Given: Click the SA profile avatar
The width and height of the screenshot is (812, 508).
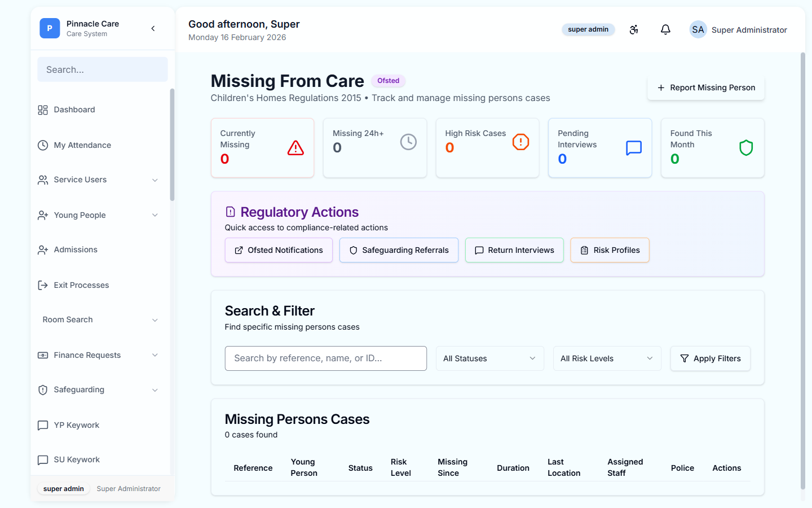Looking at the screenshot, I should click(698, 29).
